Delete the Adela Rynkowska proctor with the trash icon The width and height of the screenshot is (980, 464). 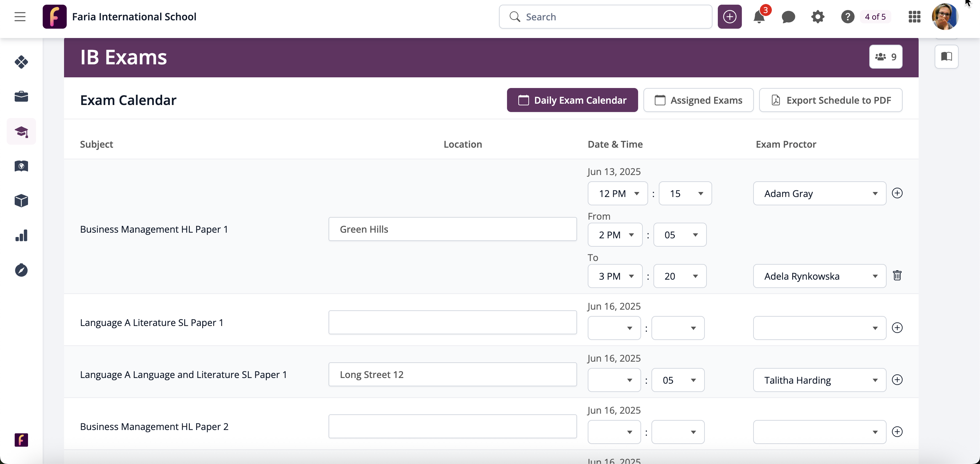tap(897, 275)
